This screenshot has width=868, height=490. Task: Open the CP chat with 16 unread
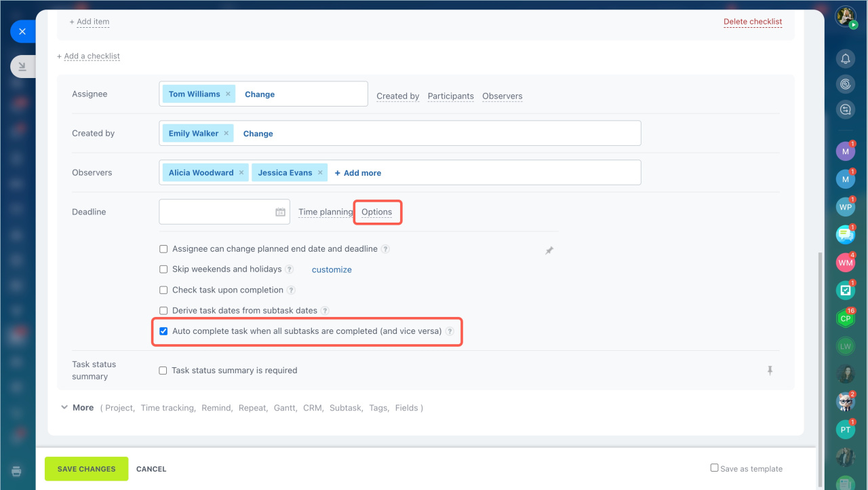[x=846, y=318]
